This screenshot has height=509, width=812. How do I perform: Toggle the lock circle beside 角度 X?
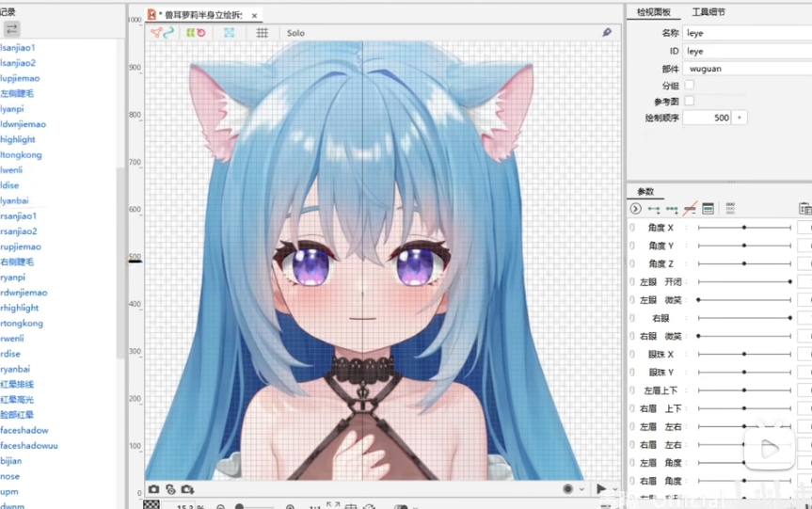pyautogui.click(x=632, y=228)
